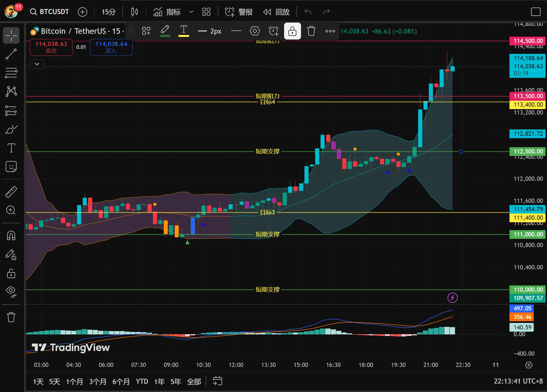
Task: Toggle lock on the selected drawing
Action: click(x=292, y=31)
